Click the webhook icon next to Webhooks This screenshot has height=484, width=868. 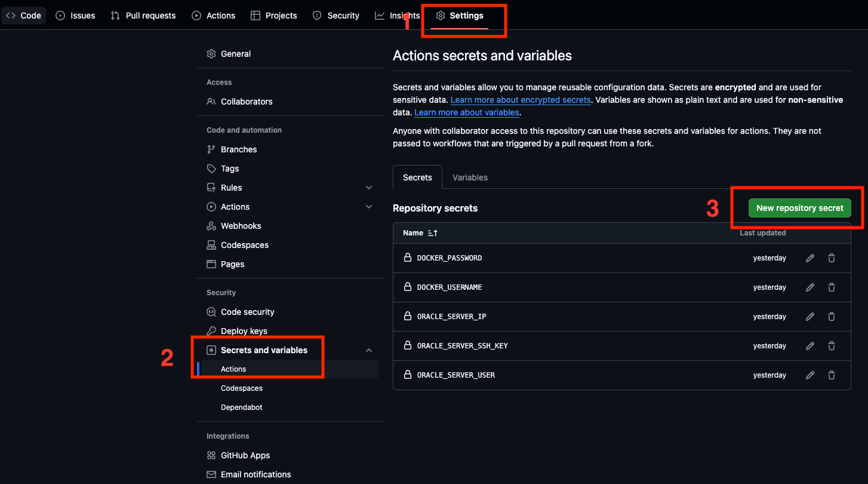(x=211, y=226)
